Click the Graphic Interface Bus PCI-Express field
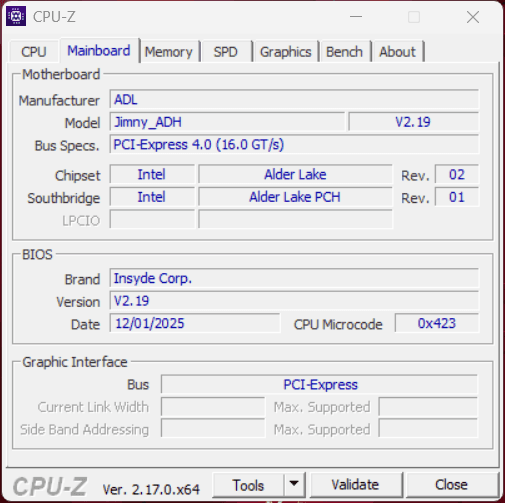The height and width of the screenshot is (503, 505). pyautogui.click(x=319, y=384)
